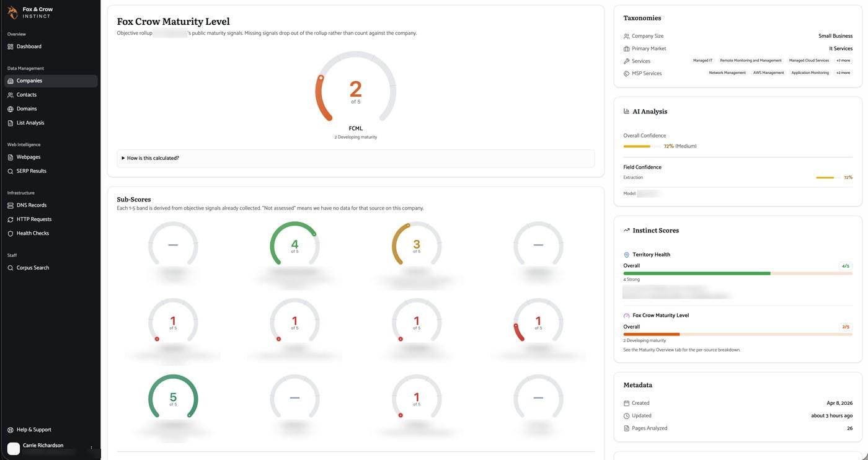The width and height of the screenshot is (868, 460).
Task: Click the gauge icon beside Fox Crow Maturity Level
Action: (x=627, y=316)
